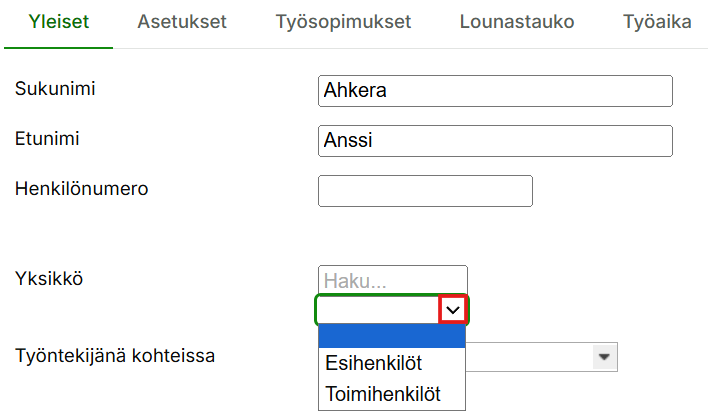
Task: Click the Haku search box
Action: click(392, 280)
